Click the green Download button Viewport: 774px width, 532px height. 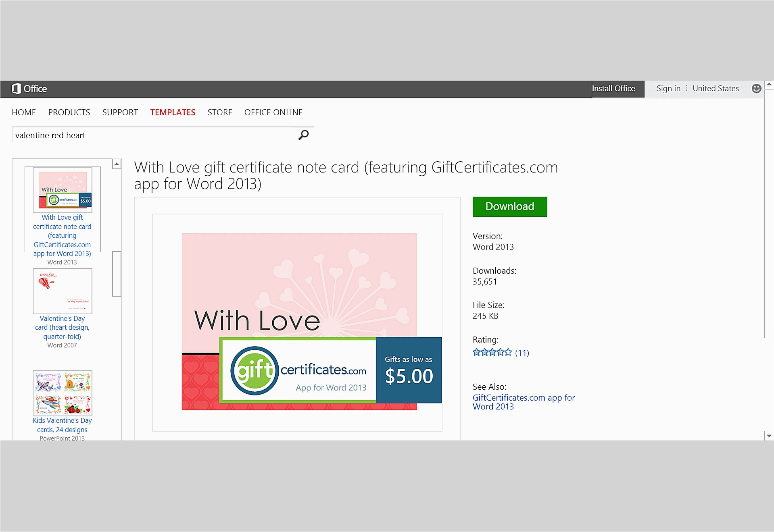pos(510,206)
